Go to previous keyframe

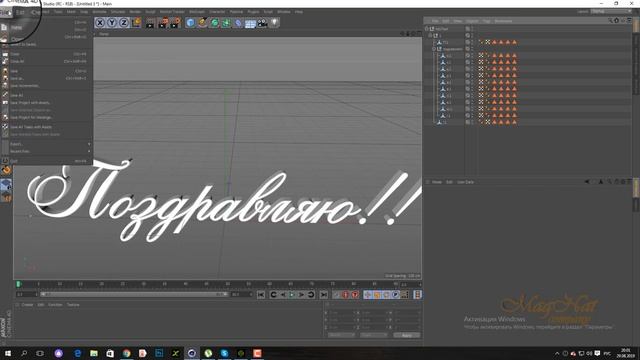click(x=273, y=295)
